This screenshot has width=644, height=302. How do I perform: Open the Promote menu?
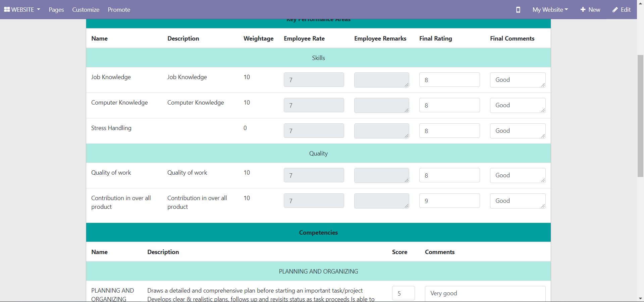(x=119, y=10)
